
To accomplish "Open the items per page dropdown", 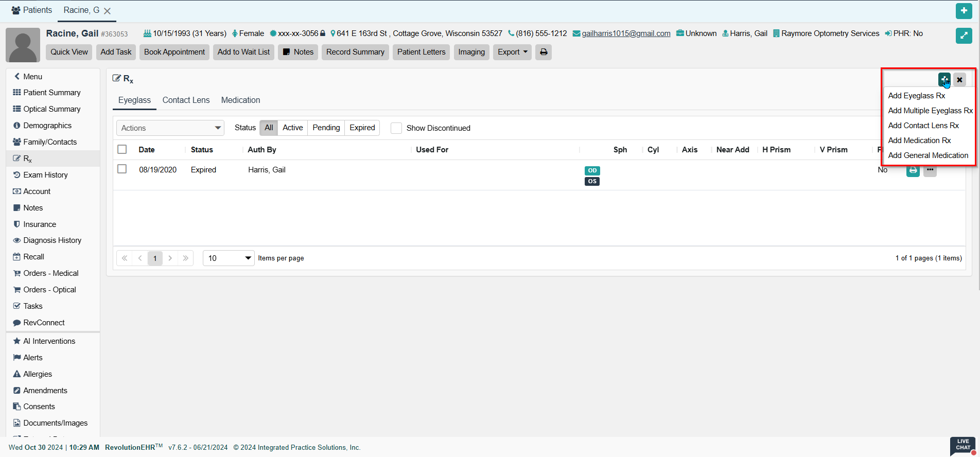I will [x=229, y=258].
